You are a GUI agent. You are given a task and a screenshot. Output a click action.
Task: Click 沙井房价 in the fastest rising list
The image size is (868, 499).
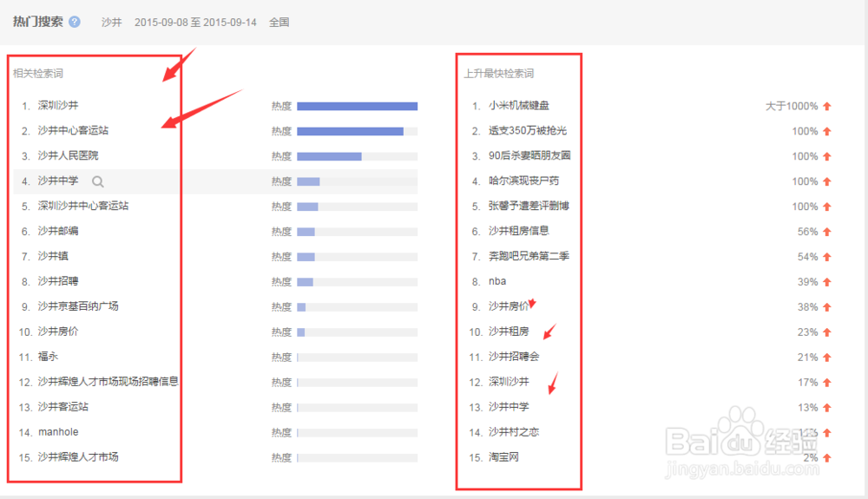[x=508, y=306]
